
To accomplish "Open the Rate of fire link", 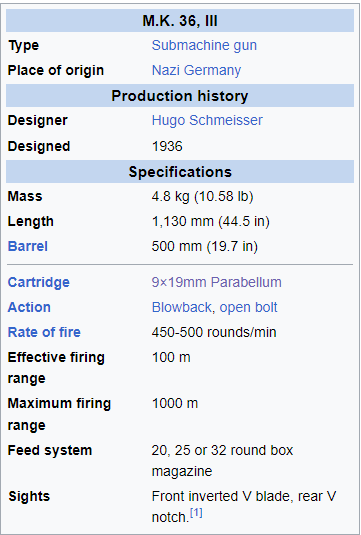I will click(44, 332).
